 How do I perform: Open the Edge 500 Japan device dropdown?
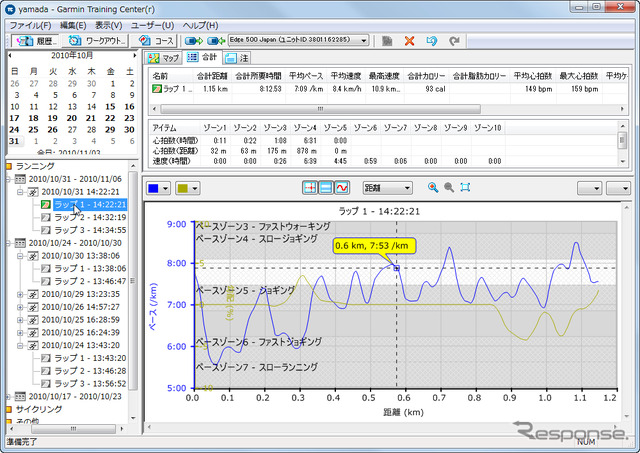coord(298,40)
